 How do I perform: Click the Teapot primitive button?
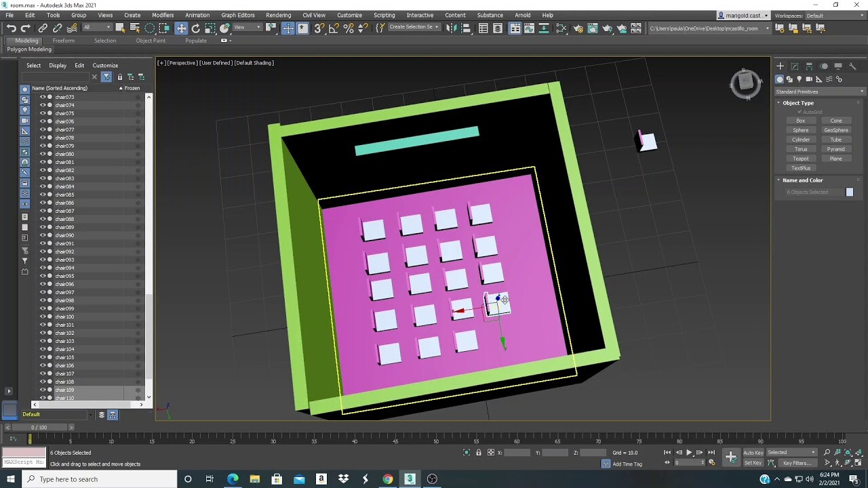coord(800,158)
